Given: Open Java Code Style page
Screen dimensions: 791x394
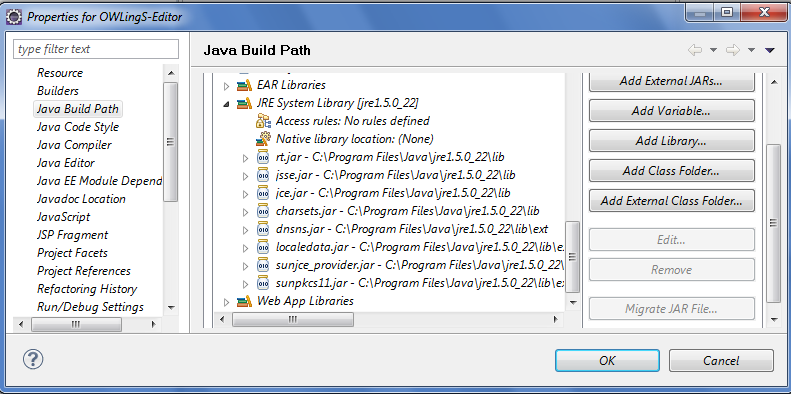Looking at the screenshot, I should click(78, 127).
